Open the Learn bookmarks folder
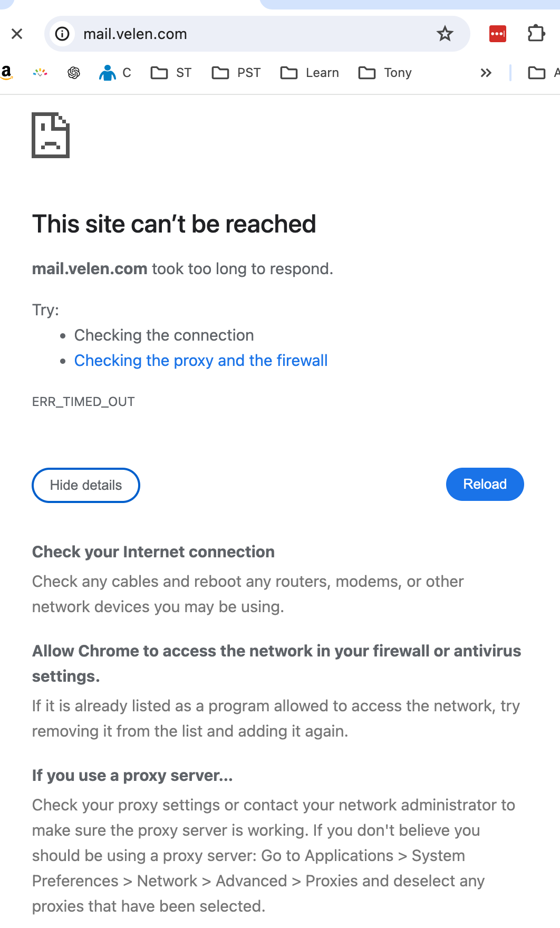Viewport: 560px width, 928px height. [x=310, y=73]
